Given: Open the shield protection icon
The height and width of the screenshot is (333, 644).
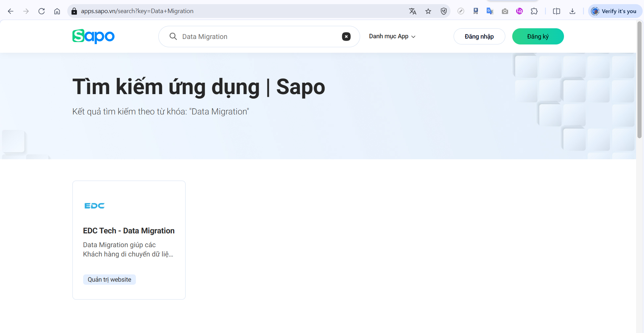Looking at the screenshot, I should click(444, 11).
